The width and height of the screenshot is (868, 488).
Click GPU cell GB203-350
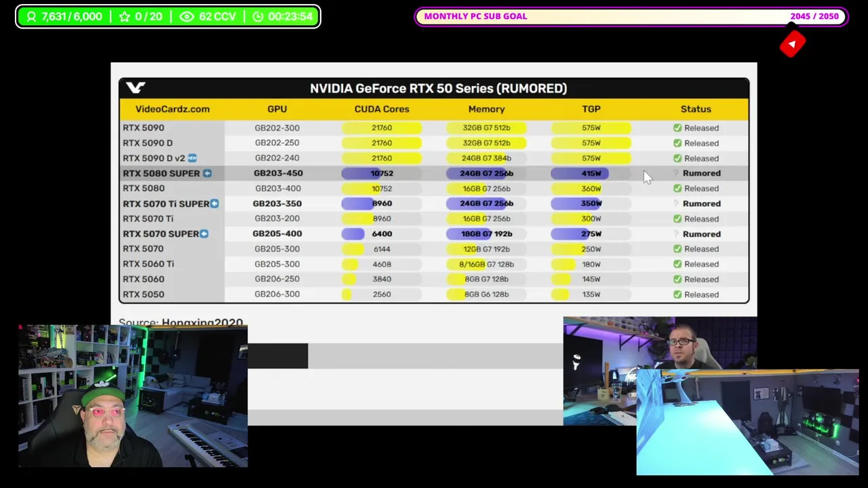[x=277, y=203]
